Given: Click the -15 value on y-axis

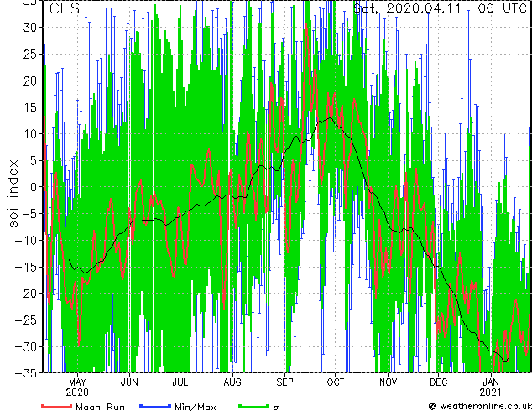Looking at the screenshot, I should (x=27, y=267).
